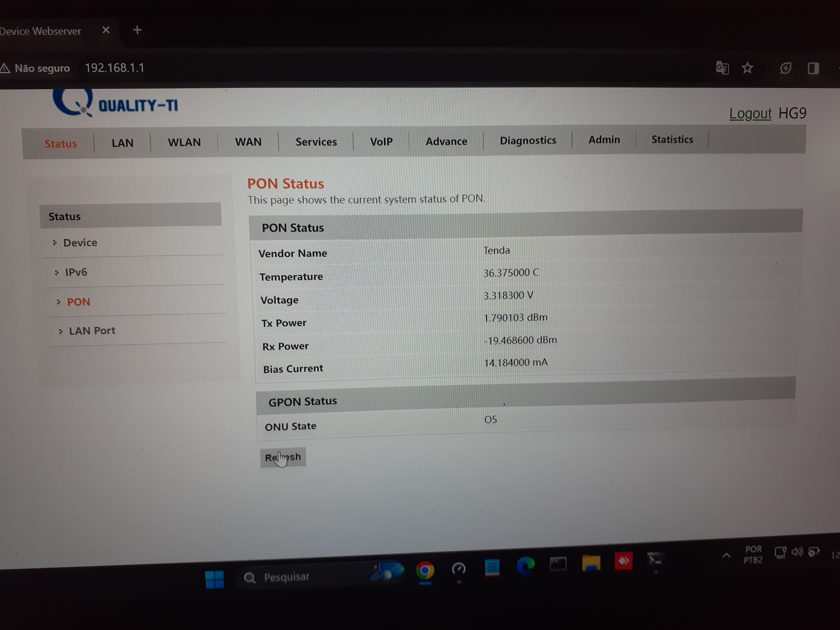Expand the IPv6 sidebar entry
Image resolution: width=840 pixels, height=630 pixels.
pos(76,272)
